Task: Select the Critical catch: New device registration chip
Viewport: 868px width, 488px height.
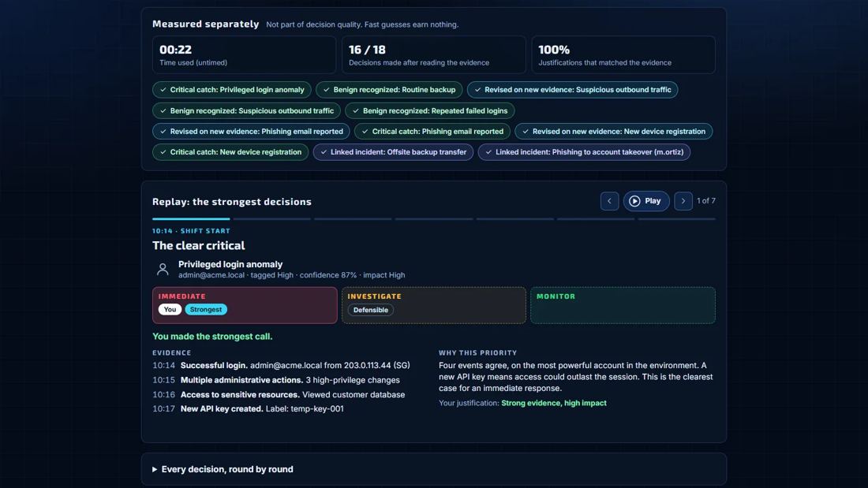Action: point(230,152)
